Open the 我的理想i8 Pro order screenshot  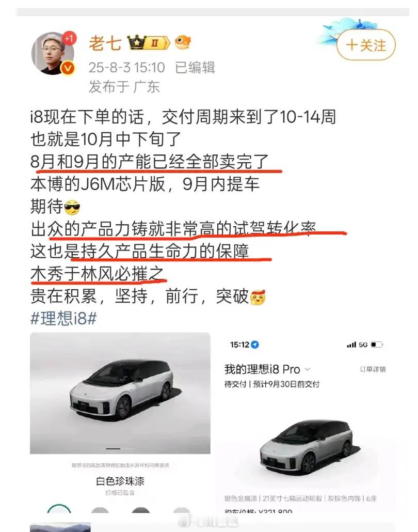(x=305, y=423)
